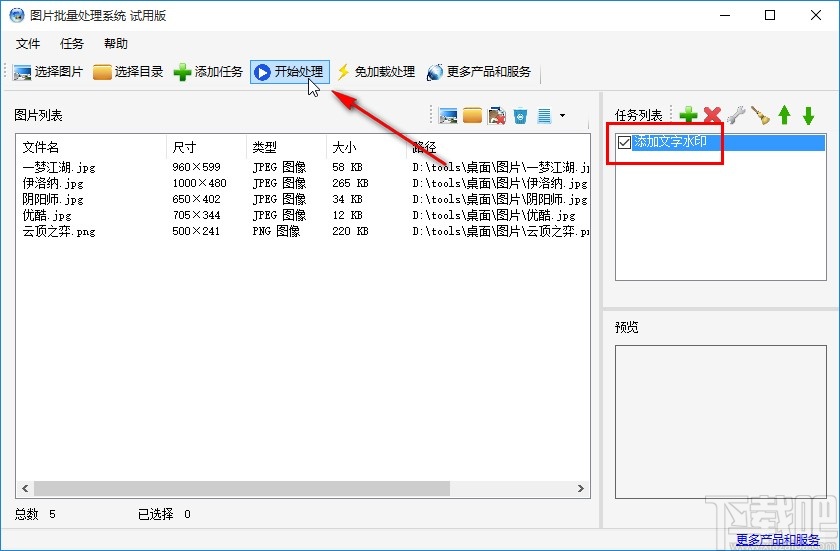Click the add-folder icon above the image list
The height and width of the screenshot is (551, 840).
[472, 115]
